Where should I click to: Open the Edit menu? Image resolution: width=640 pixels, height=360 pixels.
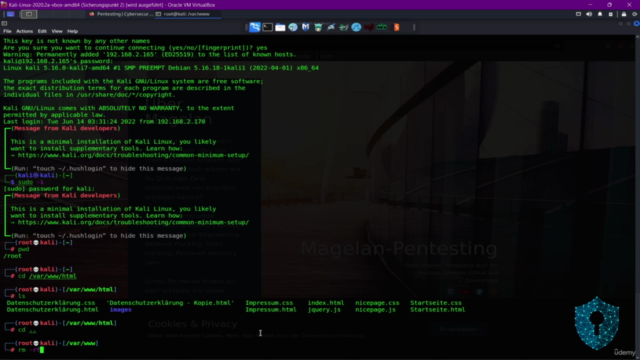[42, 31]
